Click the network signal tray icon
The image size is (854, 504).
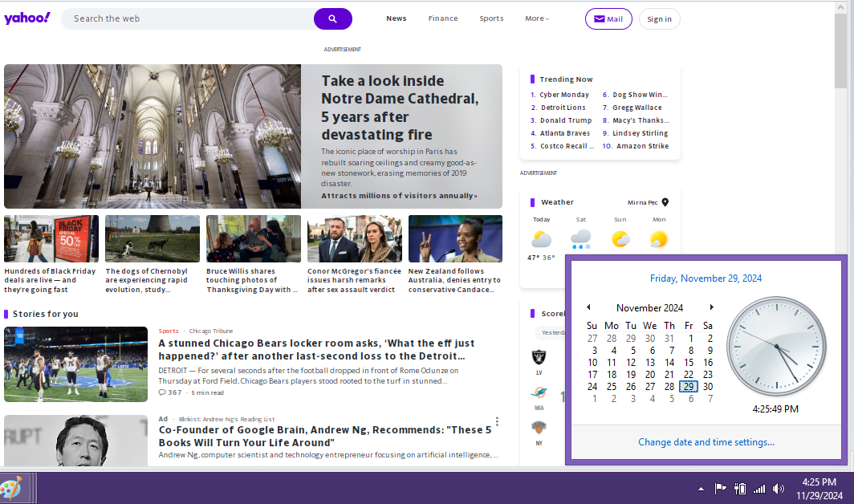(759, 489)
